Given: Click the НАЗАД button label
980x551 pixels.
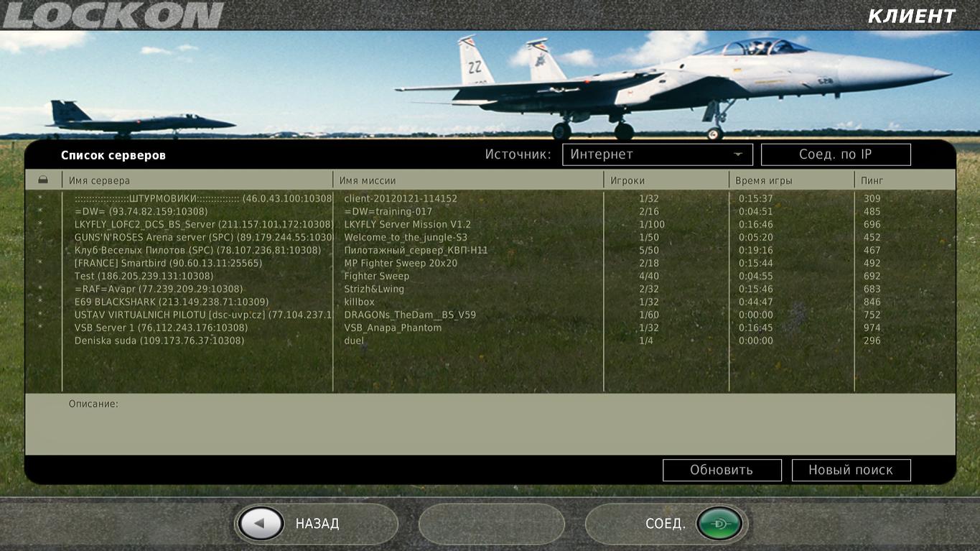Looking at the screenshot, I should 317,524.
